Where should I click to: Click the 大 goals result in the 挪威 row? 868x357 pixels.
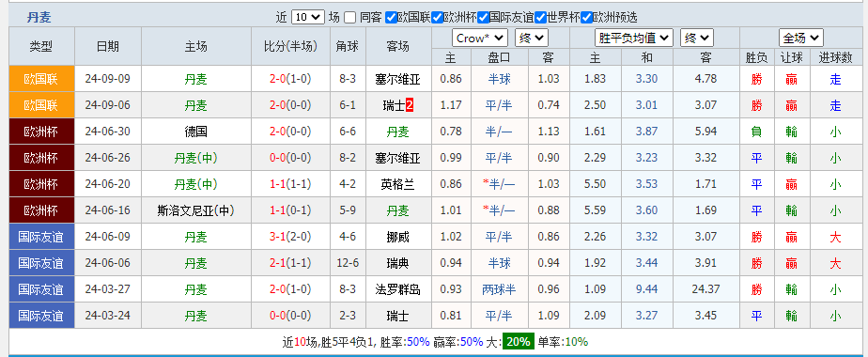point(835,237)
